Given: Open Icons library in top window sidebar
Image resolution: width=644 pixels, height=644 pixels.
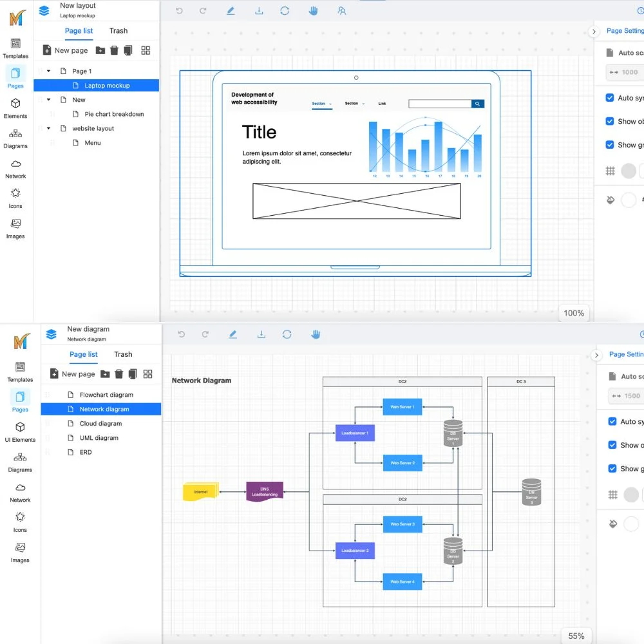Looking at the screenshot, I should pos(15,199).
